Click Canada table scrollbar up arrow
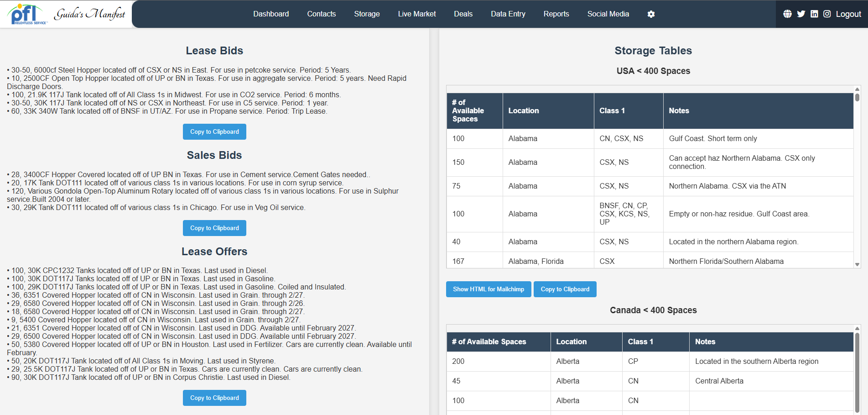The height and width of the screenshot is (415, 868). [x=857, y=328]
